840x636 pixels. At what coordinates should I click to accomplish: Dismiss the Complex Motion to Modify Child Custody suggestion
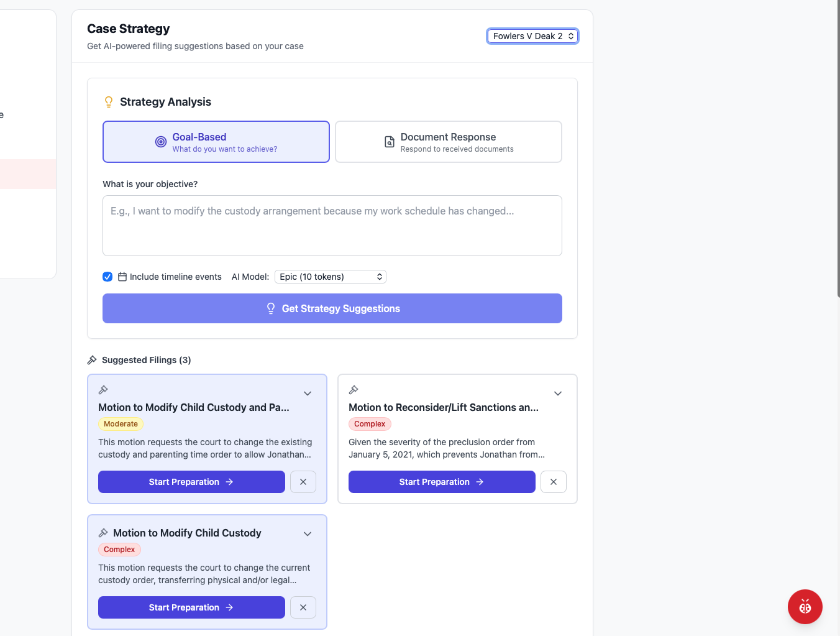tap(303, 607)
